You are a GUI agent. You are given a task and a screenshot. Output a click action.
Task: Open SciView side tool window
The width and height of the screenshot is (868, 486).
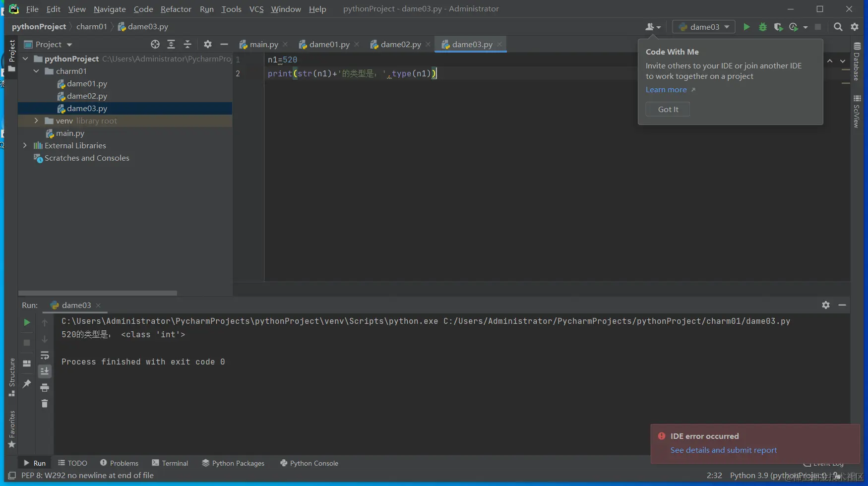tap(857, 112)
